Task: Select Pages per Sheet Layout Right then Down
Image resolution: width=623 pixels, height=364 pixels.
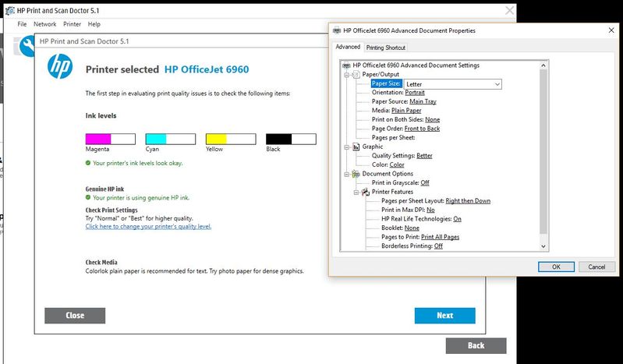Action: pos(436,201)
